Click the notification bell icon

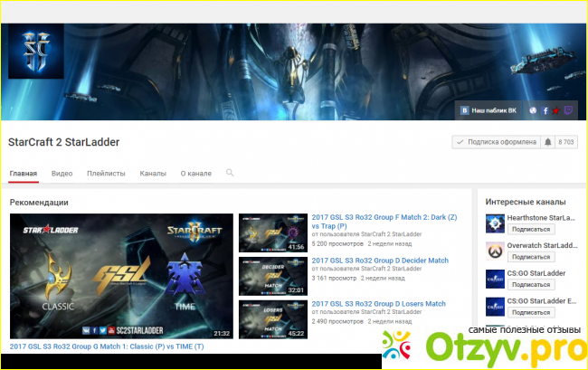click(x=547, y=143)
